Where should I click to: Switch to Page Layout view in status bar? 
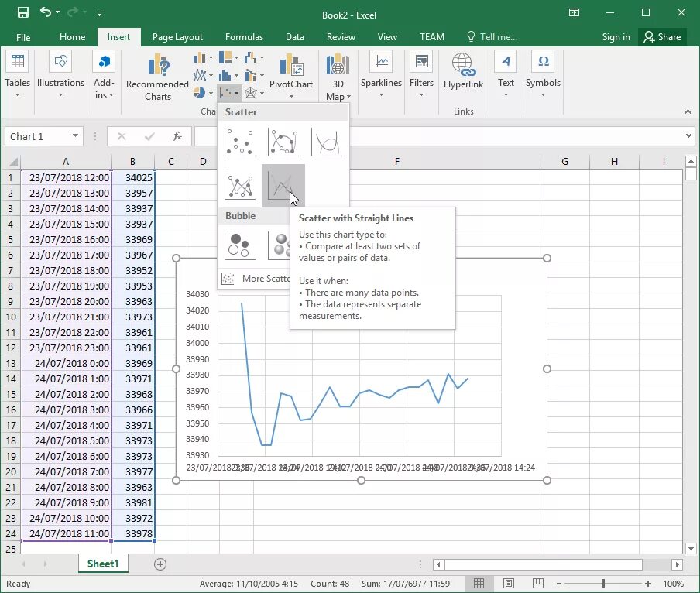[509, 584]
